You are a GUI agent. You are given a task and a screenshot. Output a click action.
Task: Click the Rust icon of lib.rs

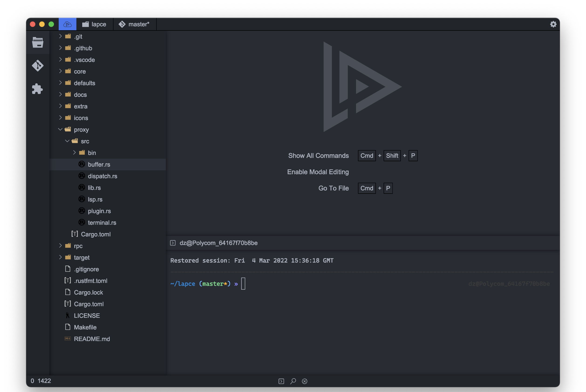click(x=82, y=187)
